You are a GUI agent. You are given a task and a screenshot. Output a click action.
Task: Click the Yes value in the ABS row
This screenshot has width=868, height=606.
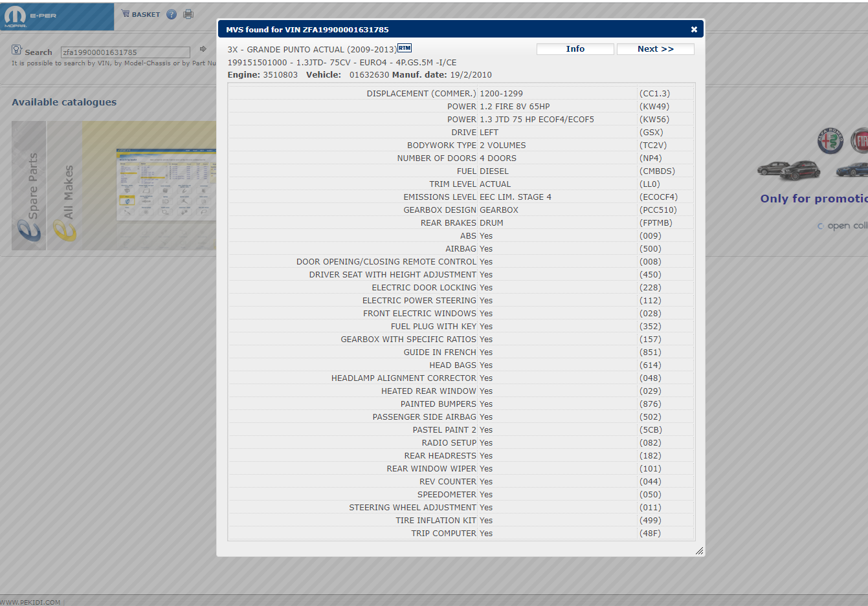tap(486, 236)
